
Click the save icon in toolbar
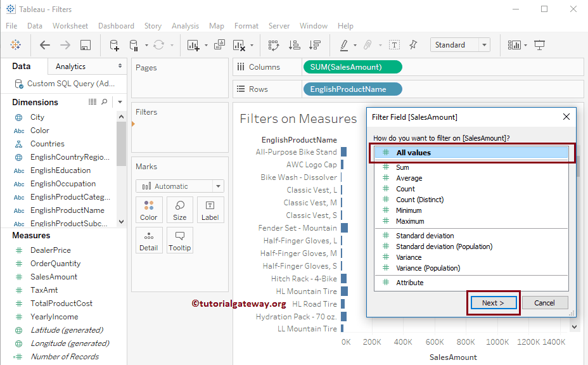86,45
